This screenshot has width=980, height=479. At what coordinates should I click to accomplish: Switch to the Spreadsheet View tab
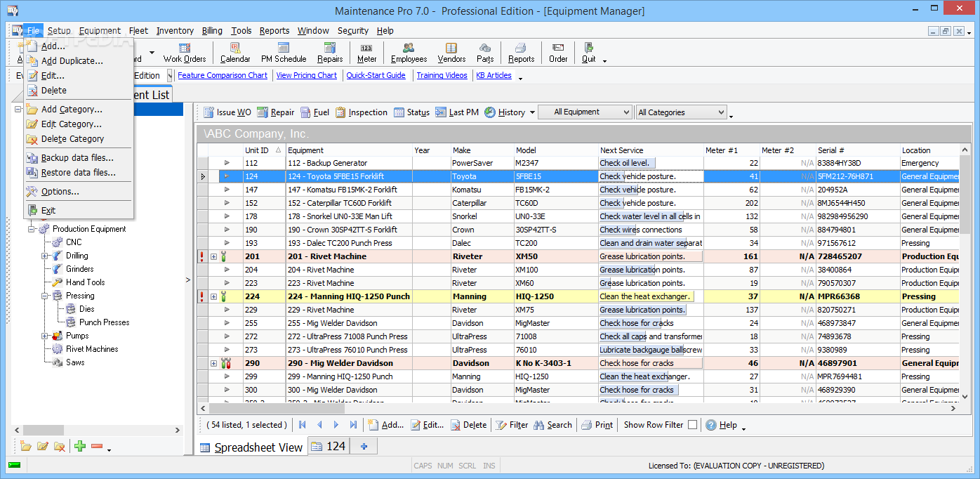[x=251, y=447]
